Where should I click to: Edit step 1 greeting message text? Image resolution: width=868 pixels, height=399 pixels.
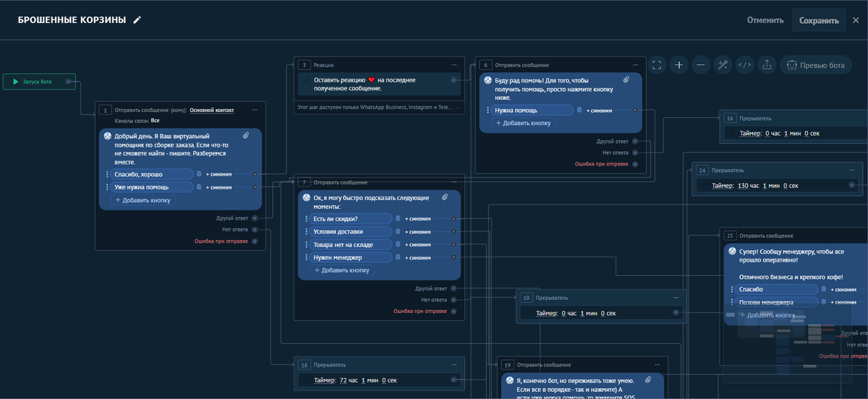click(x=171, y=149)
